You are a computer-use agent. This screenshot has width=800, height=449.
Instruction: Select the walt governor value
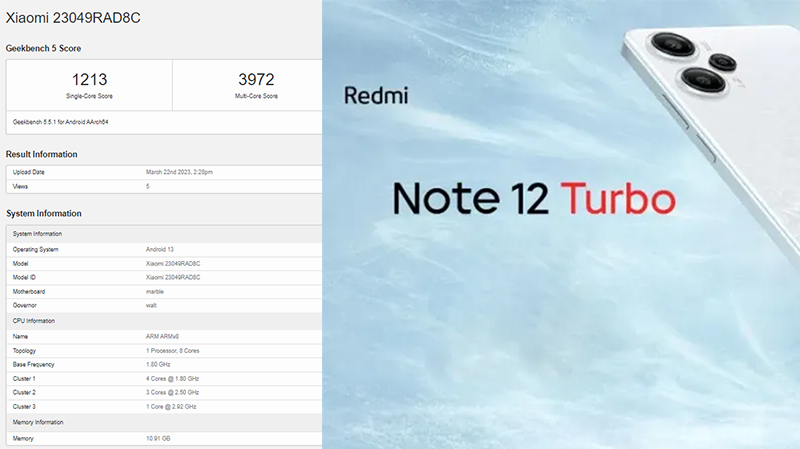coord(151,305)
